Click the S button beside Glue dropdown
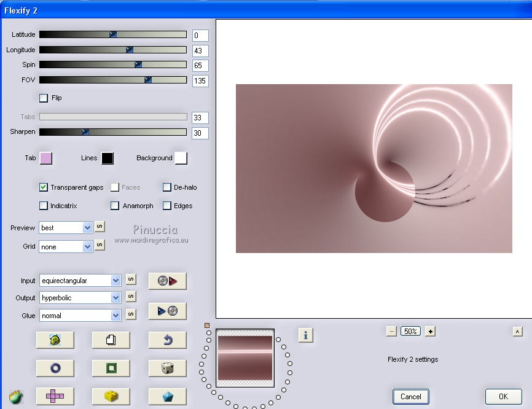Viewport: 532px width, 409px height. (x=131, y=314)
